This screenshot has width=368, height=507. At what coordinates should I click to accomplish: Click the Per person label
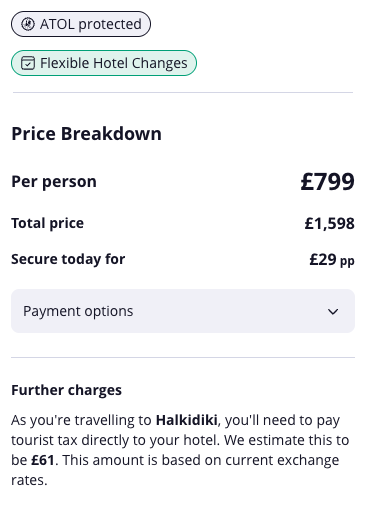(x=54, y=182)
